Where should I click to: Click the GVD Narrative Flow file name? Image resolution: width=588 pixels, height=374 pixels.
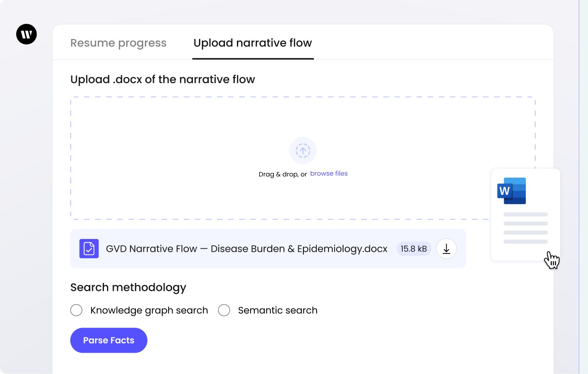[x=247, y=249]
